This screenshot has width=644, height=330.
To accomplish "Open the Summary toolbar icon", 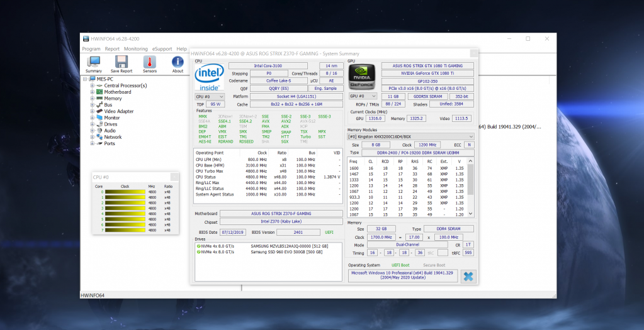I will click(x=94, y=62).
